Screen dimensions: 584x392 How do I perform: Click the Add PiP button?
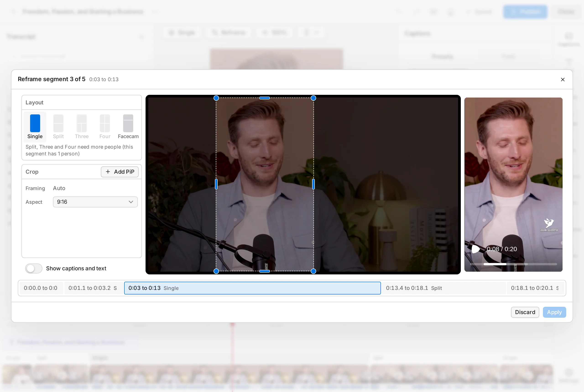click(x=120, y=172)
